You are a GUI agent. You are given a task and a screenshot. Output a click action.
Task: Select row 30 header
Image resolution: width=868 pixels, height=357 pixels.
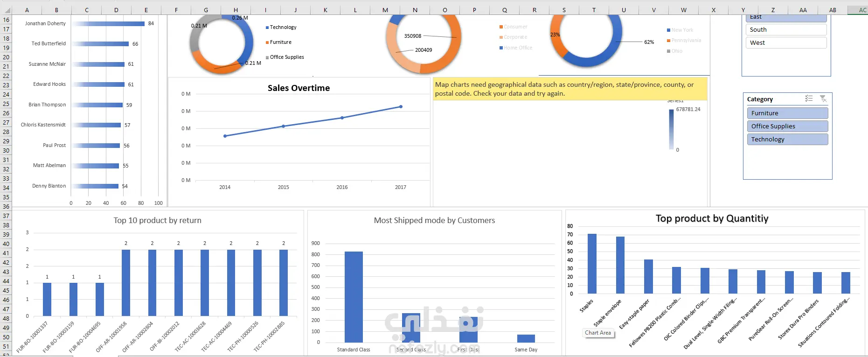[6, 150]
